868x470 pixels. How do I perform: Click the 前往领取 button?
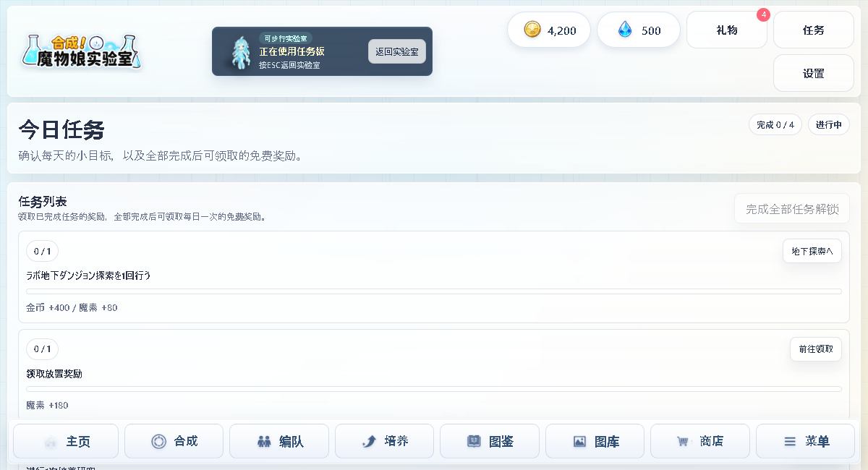tap(816, 349)
